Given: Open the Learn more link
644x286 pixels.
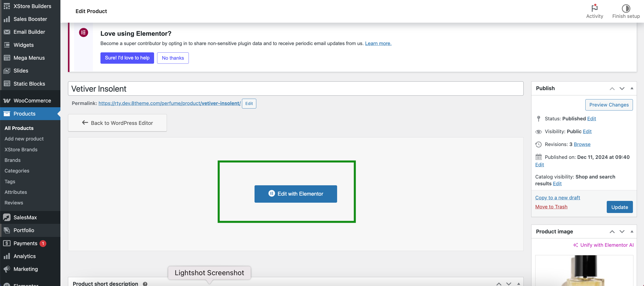Looking at the screenshot, I should 378,43.
